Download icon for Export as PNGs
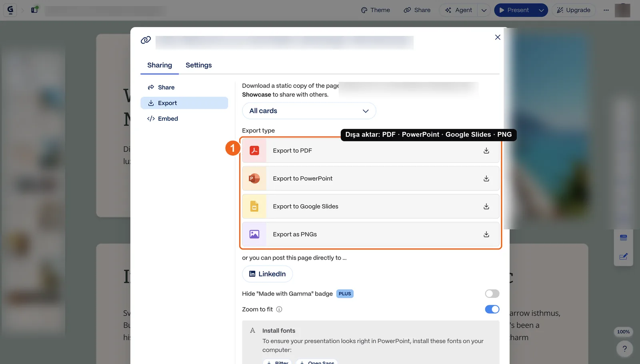Image resolution: width=640 pixels, height=364 pixels. coord(486,235)
